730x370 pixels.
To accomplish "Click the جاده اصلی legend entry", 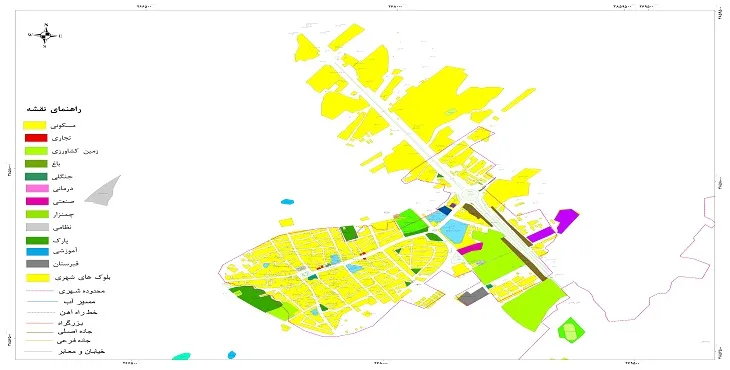I will [x=59, y=332].
